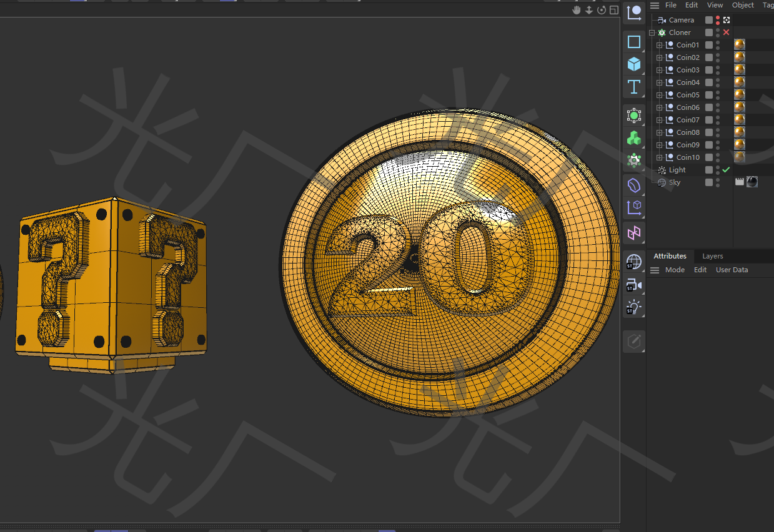The height and width of the screenshot is (532, 774).
Task: Disable the green checkmark on the Light object
Action: (x=726, y=169)
